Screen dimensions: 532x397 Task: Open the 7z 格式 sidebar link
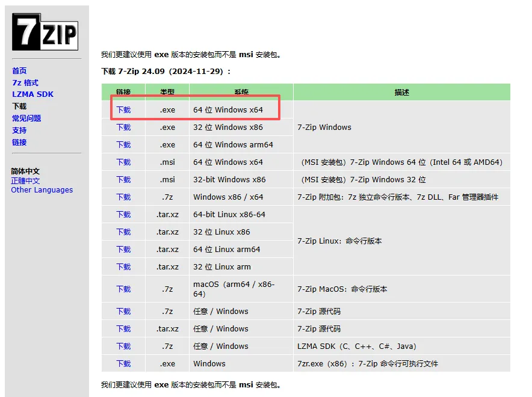25,82
